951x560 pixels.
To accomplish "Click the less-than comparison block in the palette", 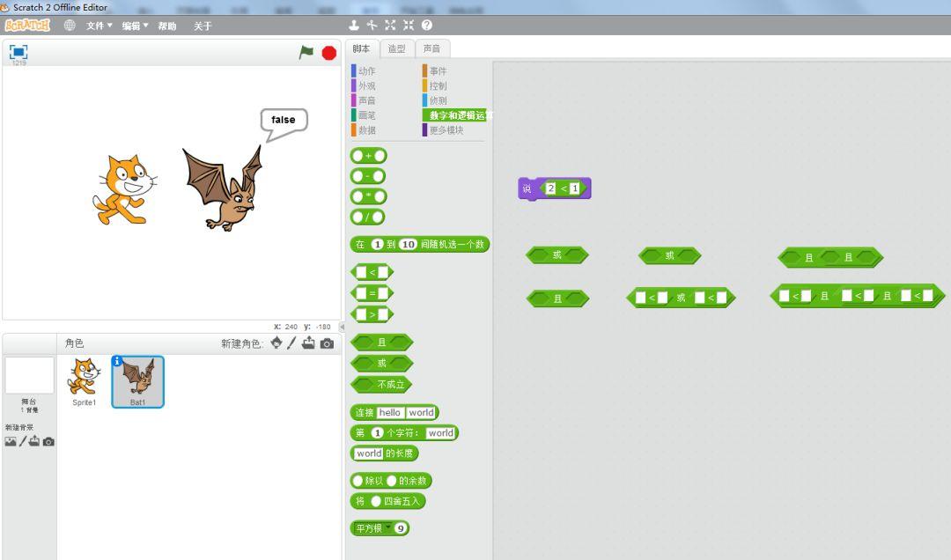I will (372, 272).
